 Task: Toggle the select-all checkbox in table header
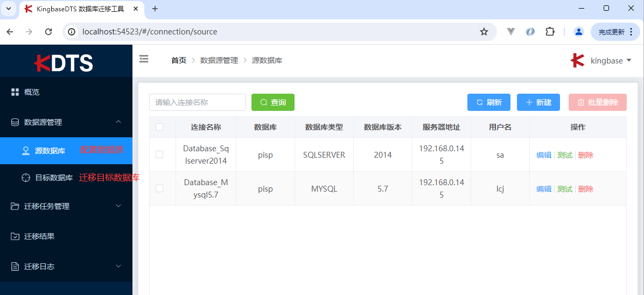tap(159, 127)
